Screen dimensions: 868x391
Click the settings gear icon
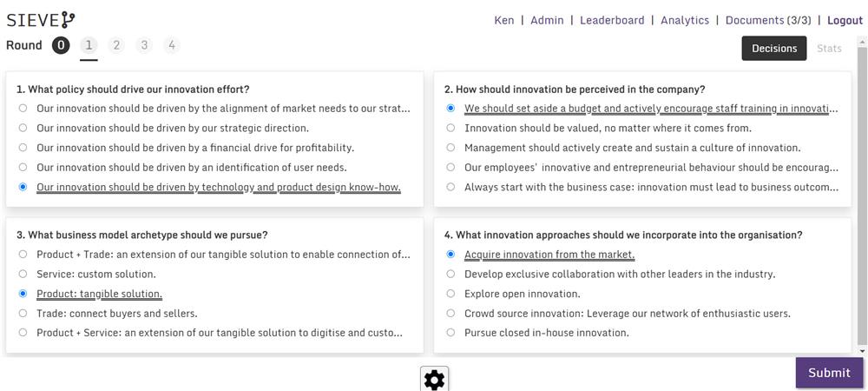point(434,380)
